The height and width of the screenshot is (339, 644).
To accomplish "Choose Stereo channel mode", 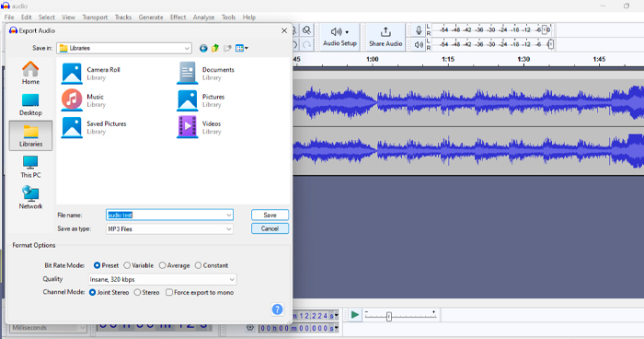I will point(138,293).
